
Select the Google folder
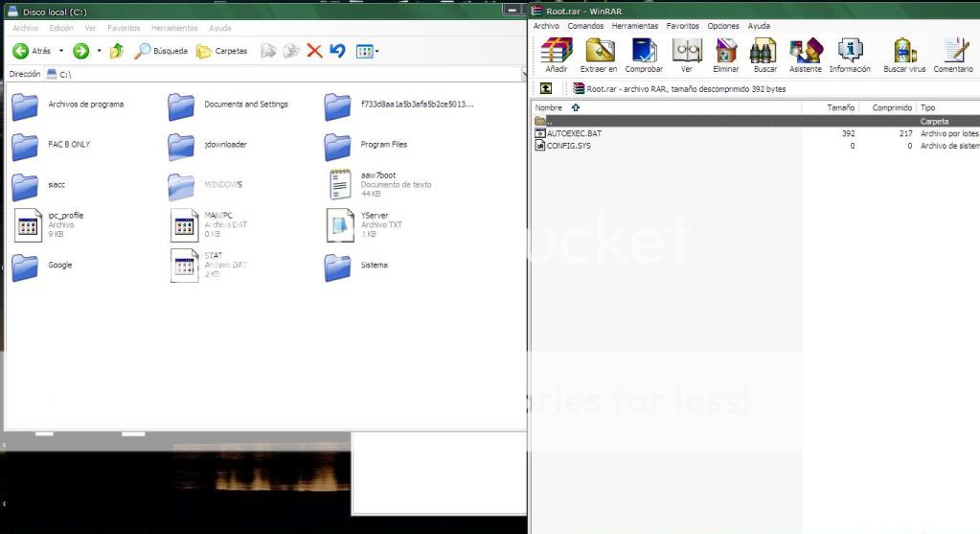42,266
